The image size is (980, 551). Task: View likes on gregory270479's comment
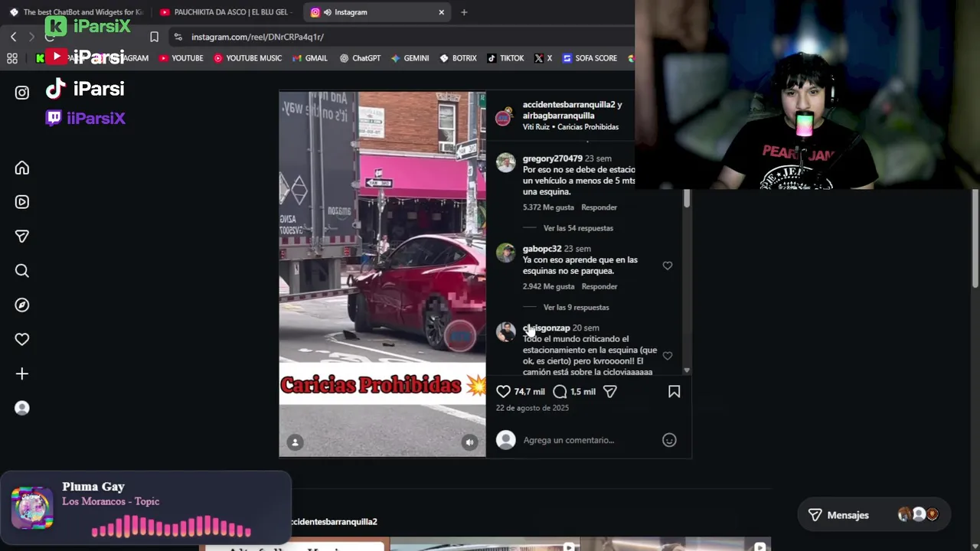[x=548, y=207]
